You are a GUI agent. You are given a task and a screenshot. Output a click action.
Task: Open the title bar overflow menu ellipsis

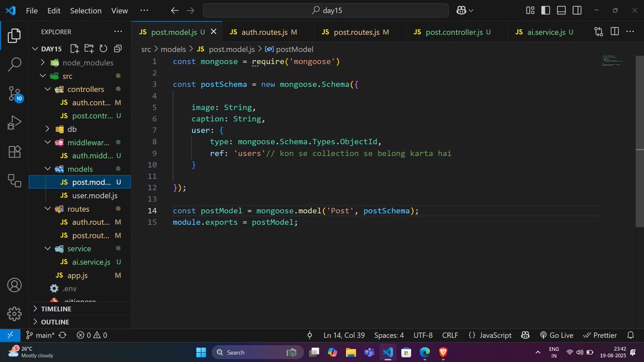pos(144,10)
